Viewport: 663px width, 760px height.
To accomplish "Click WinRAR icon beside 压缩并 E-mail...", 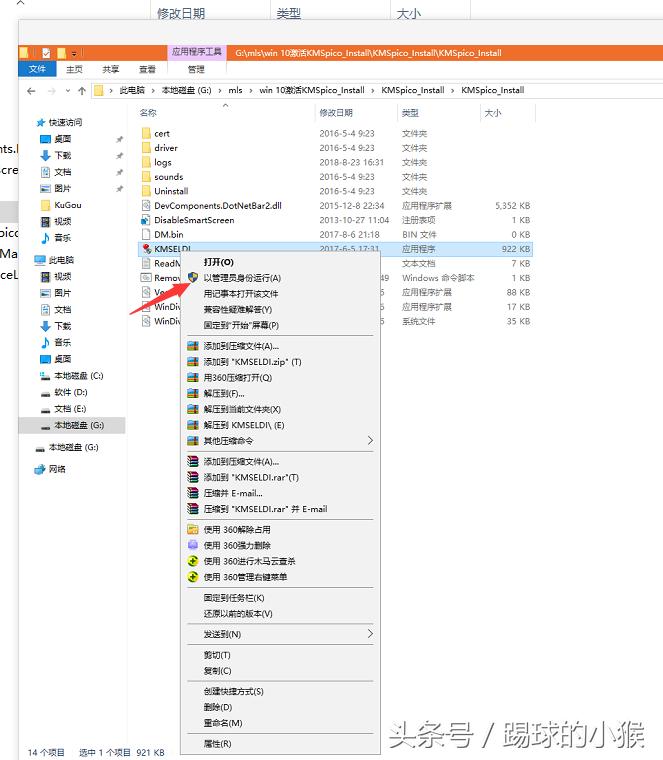I will click(x=193, y=493).
